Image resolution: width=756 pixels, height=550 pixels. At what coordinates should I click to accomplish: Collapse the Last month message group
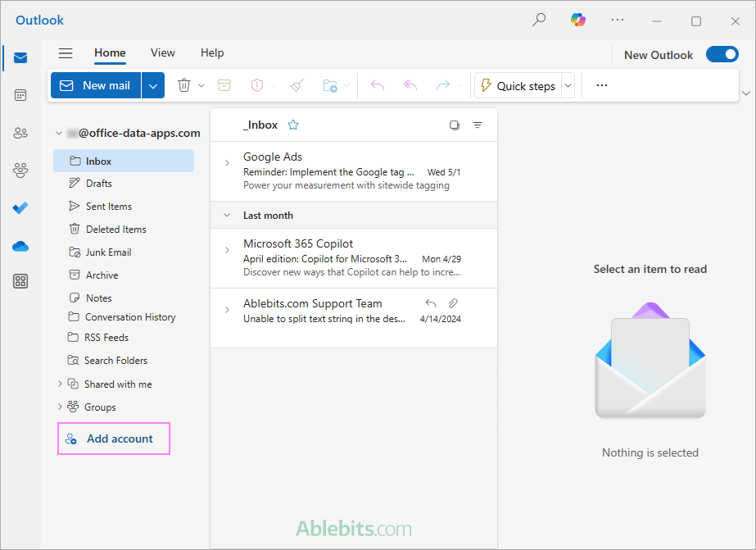tap(226, 215)
